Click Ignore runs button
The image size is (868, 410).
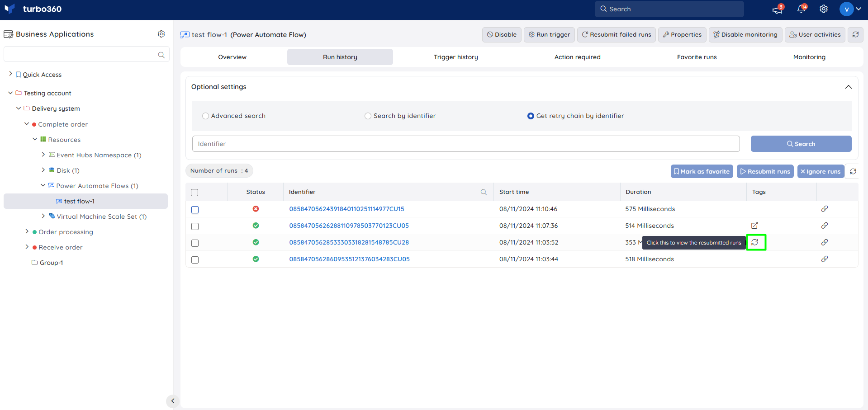coord(821,171)
